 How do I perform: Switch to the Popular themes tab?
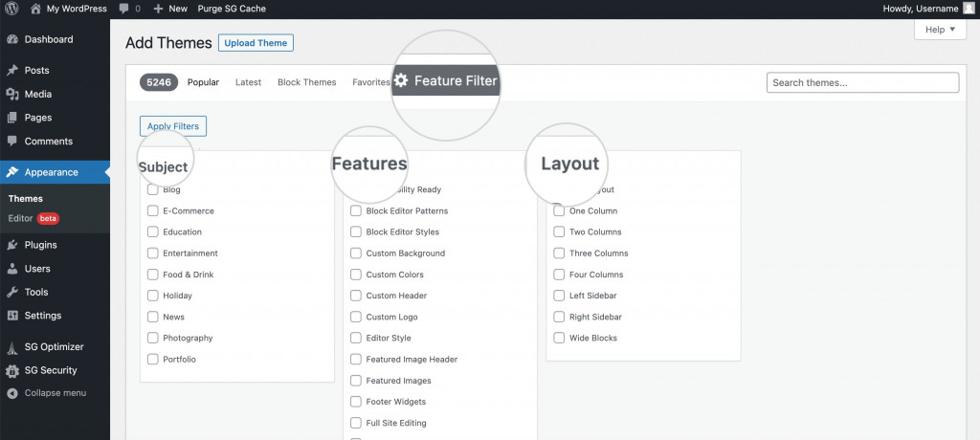point(203,82)
